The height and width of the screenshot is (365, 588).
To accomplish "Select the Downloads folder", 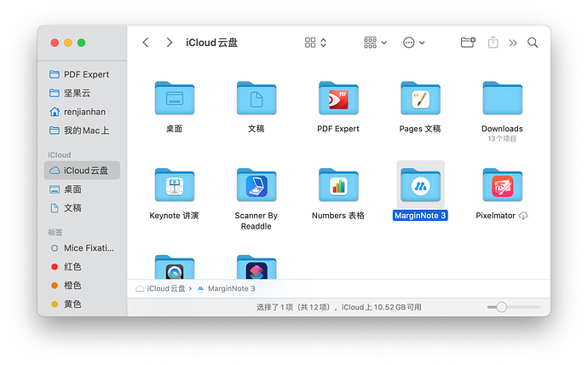I will (x=503, y=98).
